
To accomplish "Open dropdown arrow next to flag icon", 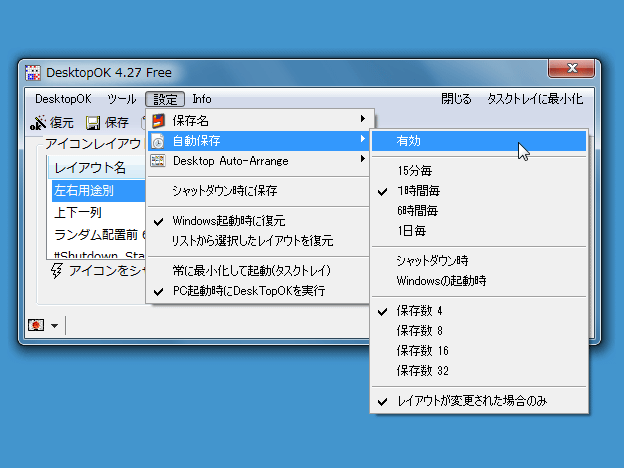I will click(x=55, y=326).
